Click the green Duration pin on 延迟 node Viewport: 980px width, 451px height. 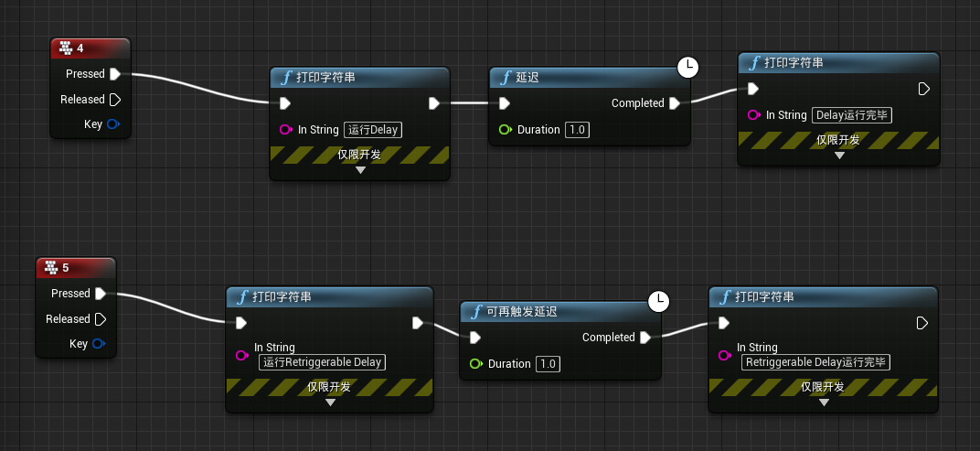tap(505, 130)
